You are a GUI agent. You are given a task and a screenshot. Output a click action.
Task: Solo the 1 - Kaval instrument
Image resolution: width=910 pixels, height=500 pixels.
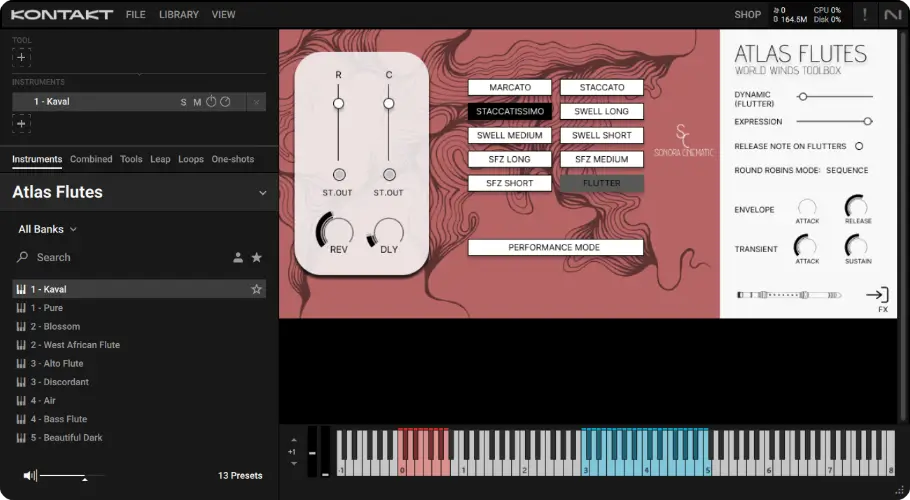point(183,102)
